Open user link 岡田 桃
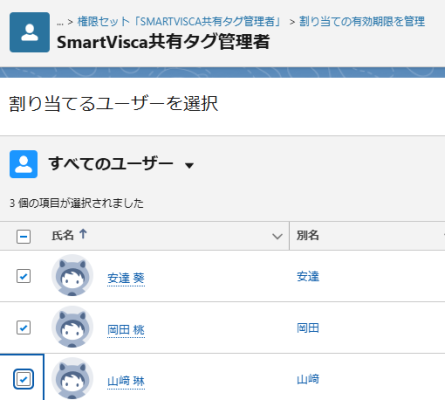 [x=126, y=330]
